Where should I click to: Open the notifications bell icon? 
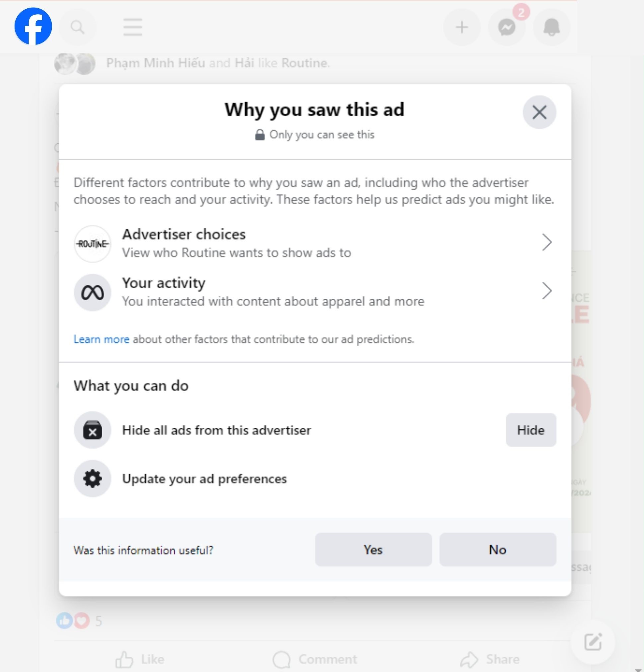pos(551,28)
